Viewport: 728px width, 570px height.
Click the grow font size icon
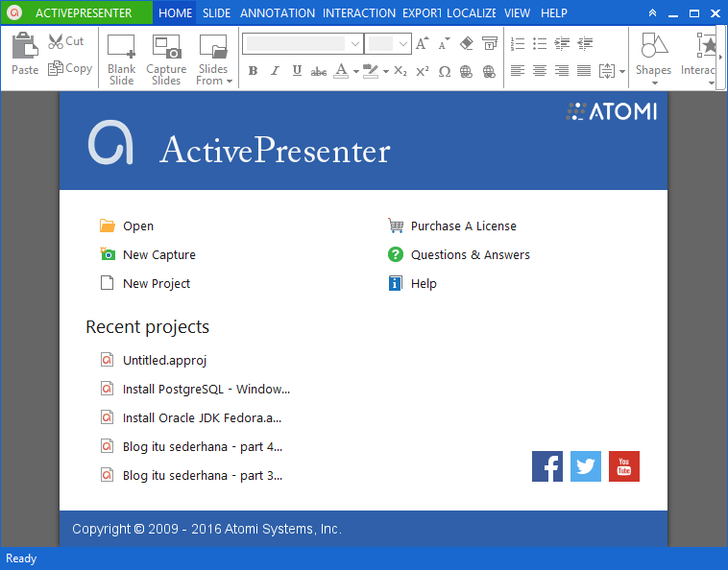point(422,43)
